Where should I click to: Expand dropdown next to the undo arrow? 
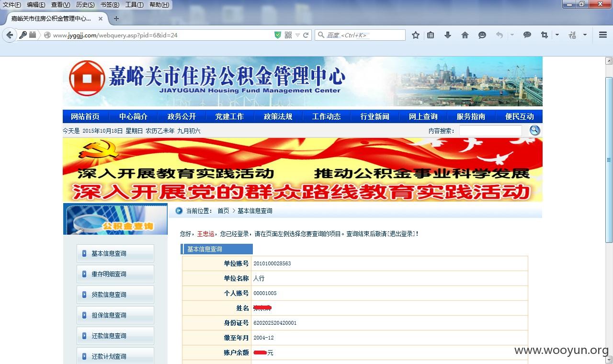pyautogui.click(x=512, y=35)
